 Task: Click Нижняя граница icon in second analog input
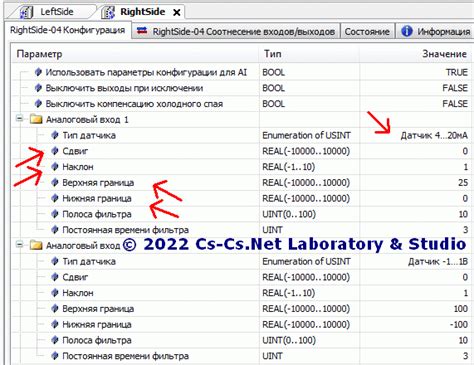[55, 324]
